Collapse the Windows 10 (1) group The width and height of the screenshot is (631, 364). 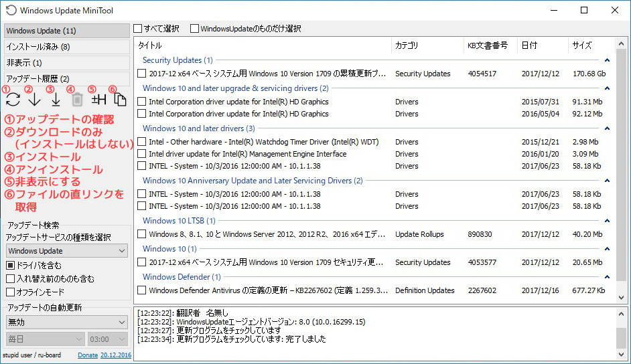tap(607, 249)
